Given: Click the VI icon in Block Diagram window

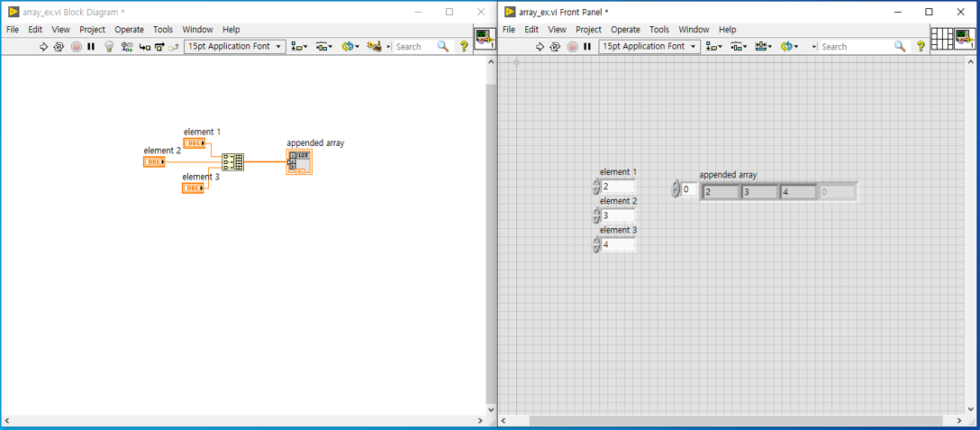Looking at the screenshot, I should click(x=485, y=39).
